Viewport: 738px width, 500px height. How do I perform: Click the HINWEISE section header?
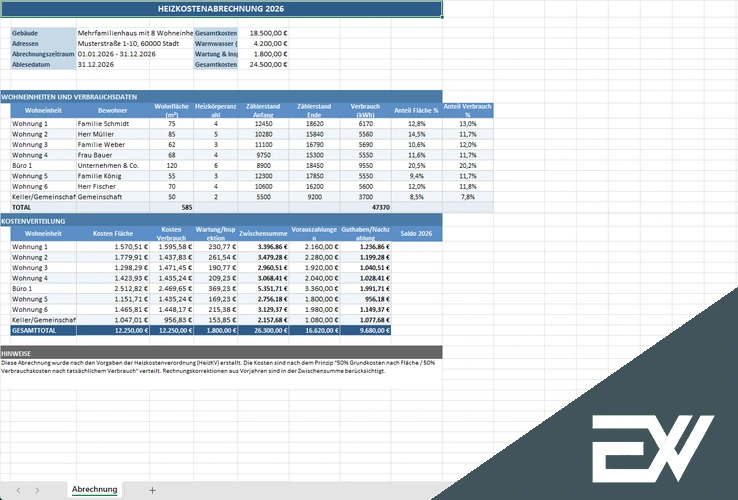tap(221, 353)
